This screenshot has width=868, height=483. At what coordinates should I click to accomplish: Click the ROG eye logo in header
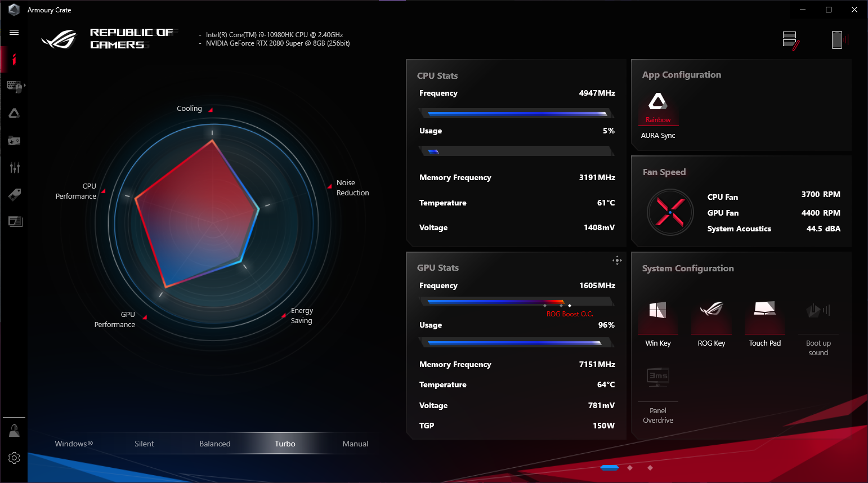pos(59,39)
